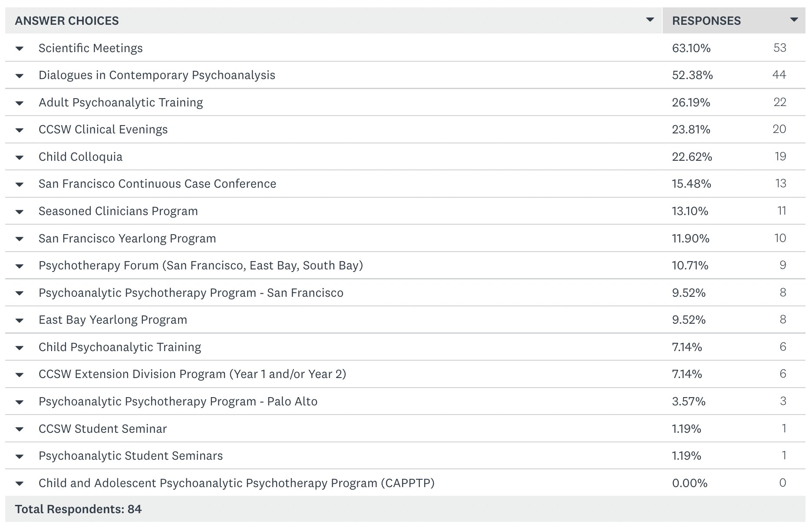Select the Psychotherapy Forum label

pyautogui.click(x=201, y=265)
